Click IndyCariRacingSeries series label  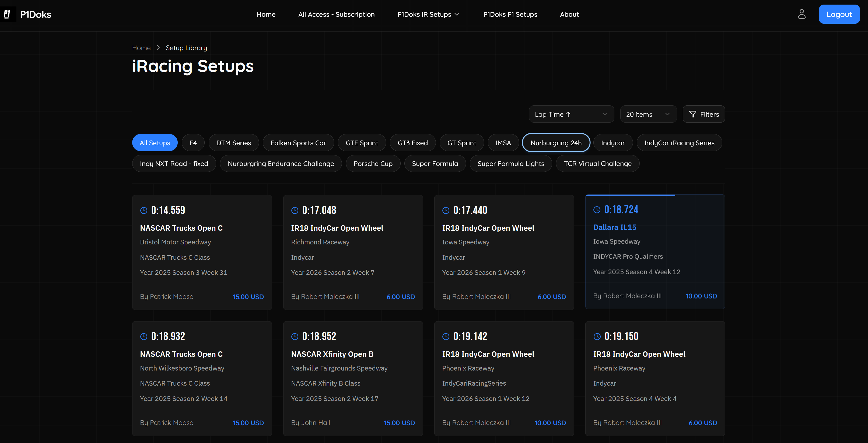pyautogui.click(x=474, y=383)
